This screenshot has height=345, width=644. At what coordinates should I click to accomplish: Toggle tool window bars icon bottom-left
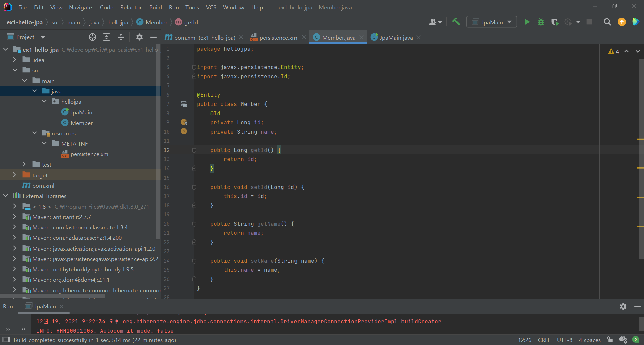6,340
